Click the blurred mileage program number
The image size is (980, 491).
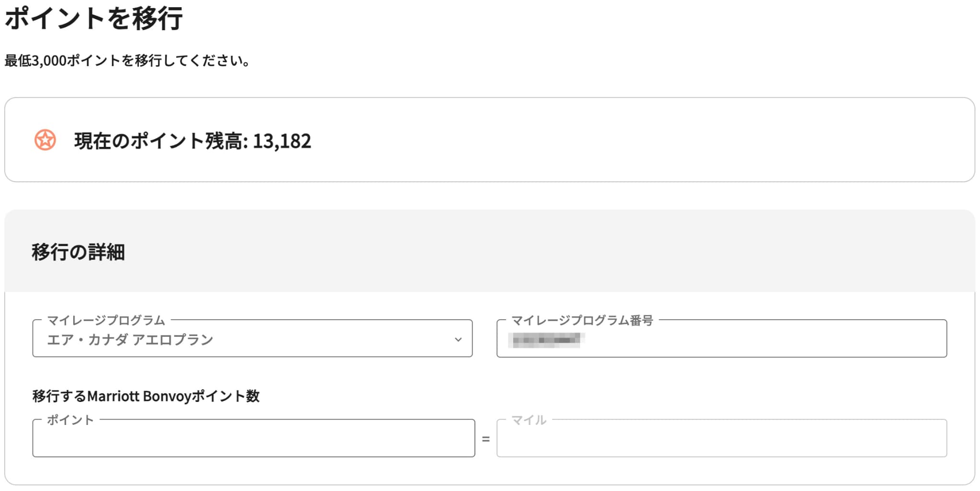coord(546,340)
